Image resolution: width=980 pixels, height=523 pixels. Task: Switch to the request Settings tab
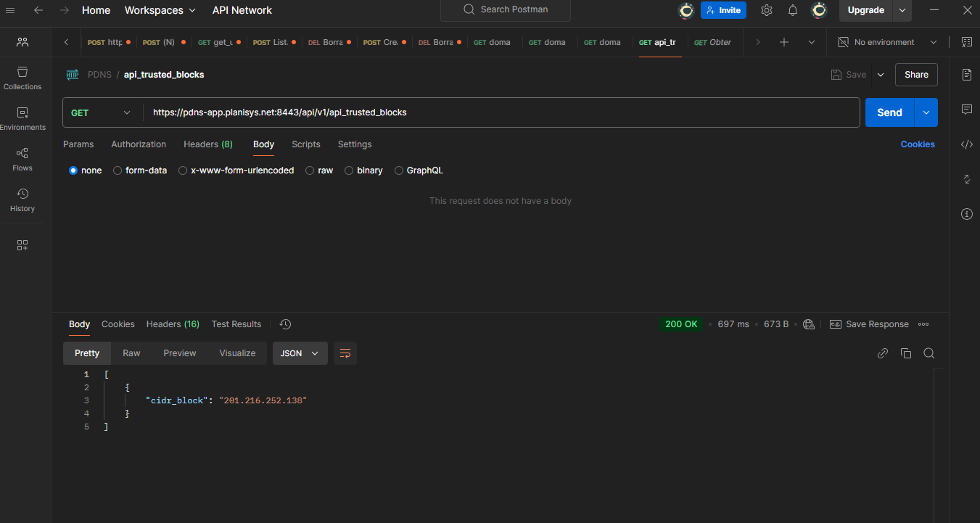[x=355, y=144]
